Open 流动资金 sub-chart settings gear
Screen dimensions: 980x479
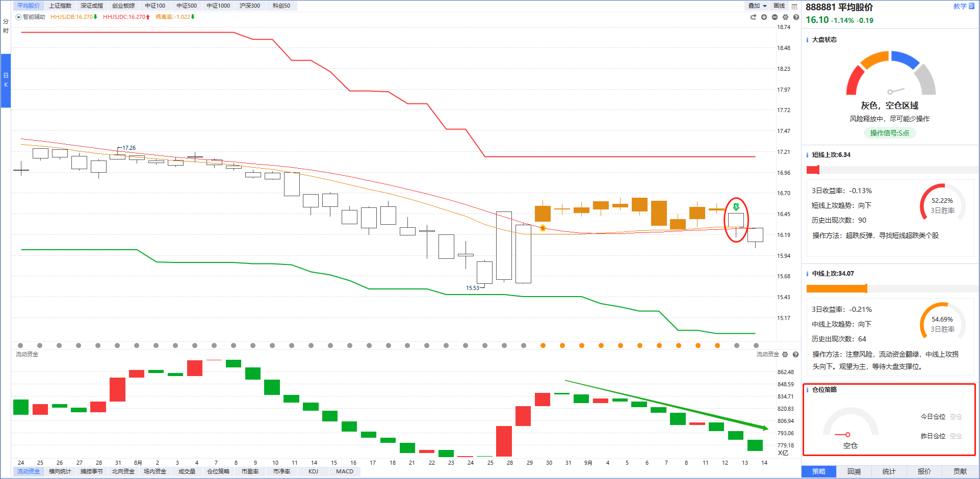[785, 354]
